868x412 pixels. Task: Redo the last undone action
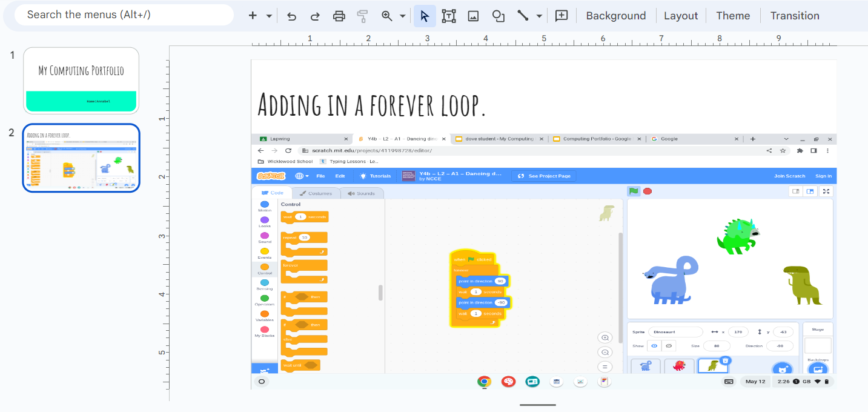click(315, 16)
